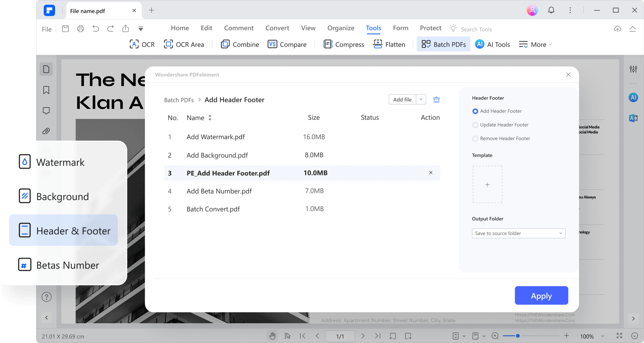The image size is (644, 343).
Task: Expand the More tools dropdown
Action: coord(536,44)
